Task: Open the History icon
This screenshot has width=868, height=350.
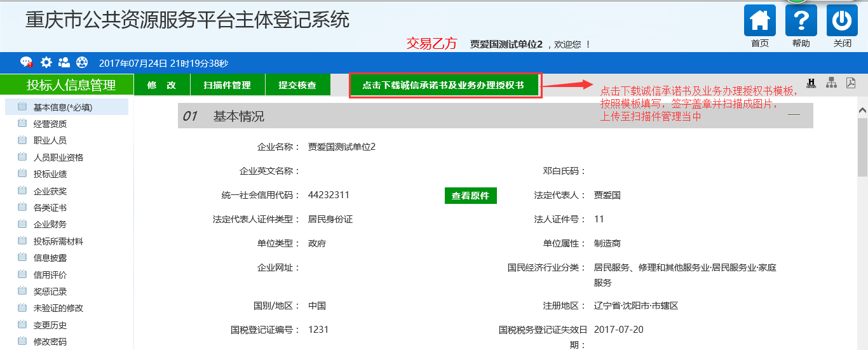Action: point(811,83)
